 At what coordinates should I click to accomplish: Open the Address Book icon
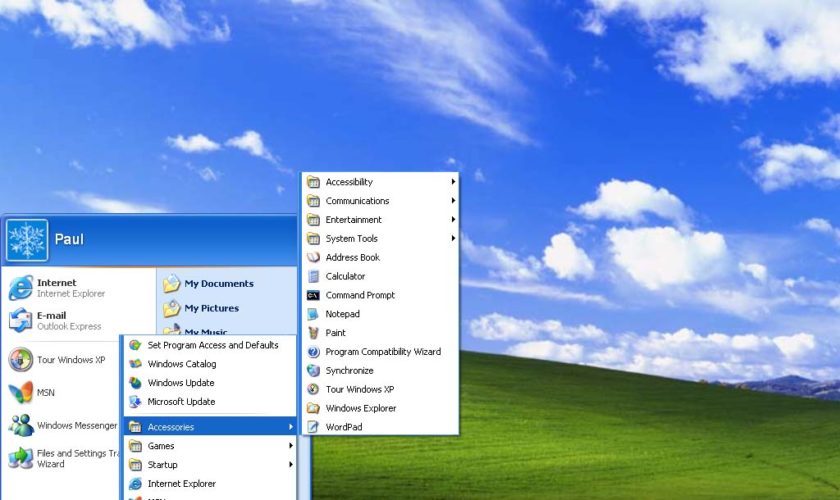313,257
